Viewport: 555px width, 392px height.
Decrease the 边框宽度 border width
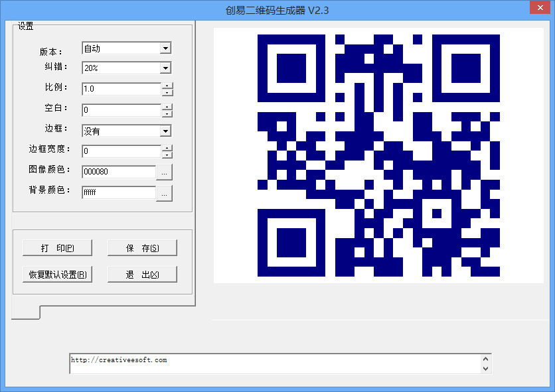[x=167, y=155]
